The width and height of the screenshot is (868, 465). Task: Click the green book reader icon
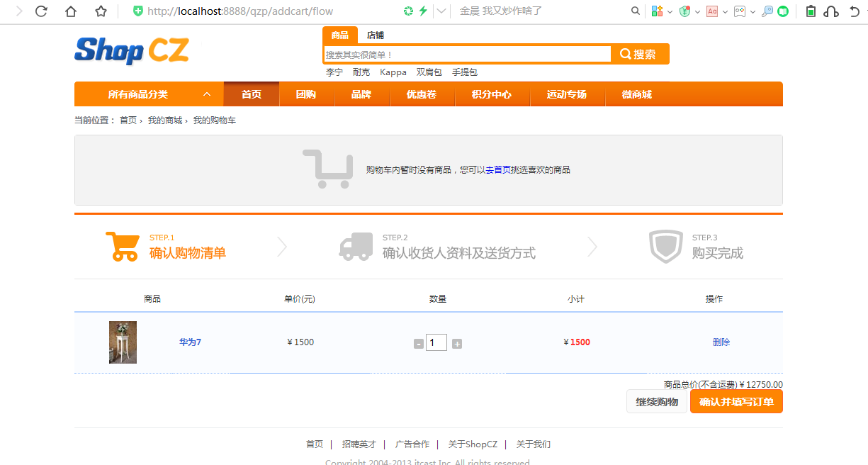[x=782, y=11]
